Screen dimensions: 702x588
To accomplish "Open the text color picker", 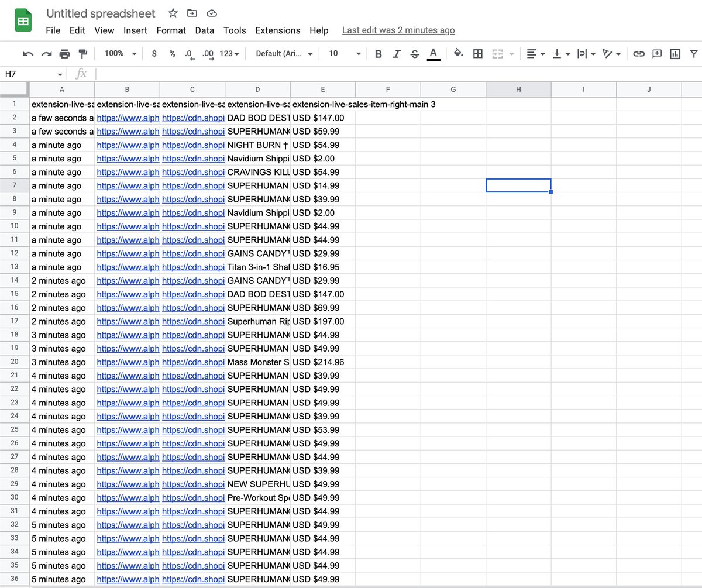I will (433, 54).
